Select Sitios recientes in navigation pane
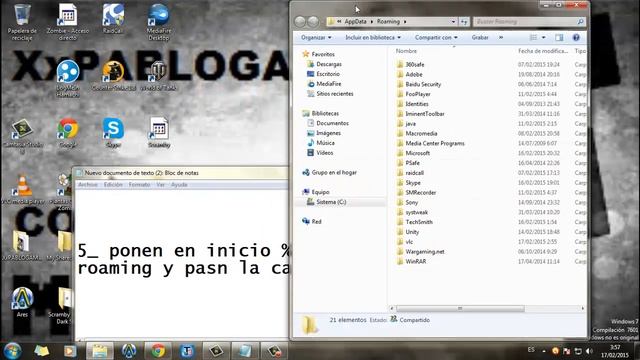 click(x=335, y=93)
